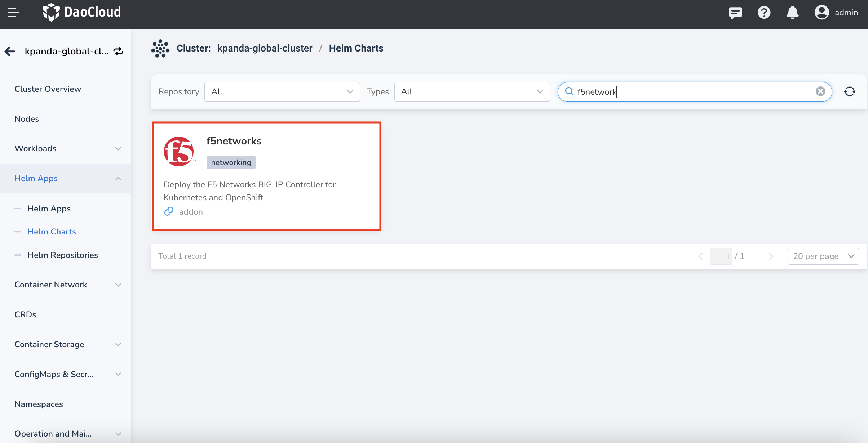Viewport: 868px width, 443px height.
Task: Open Namespaces in the sidebar
Action: (39, 404)
